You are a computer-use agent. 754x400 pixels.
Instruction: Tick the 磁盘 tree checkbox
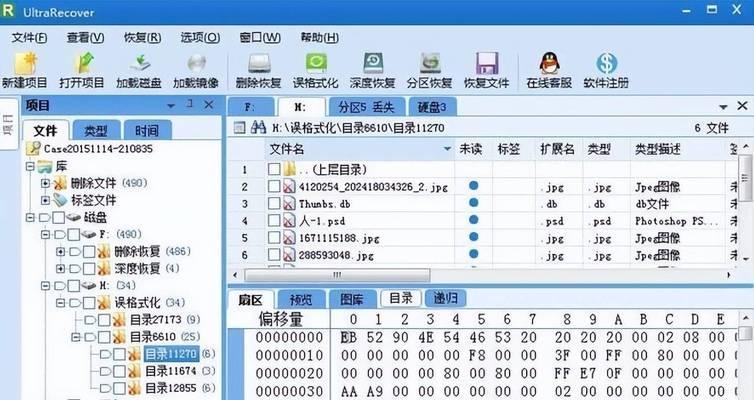point(59,217)
